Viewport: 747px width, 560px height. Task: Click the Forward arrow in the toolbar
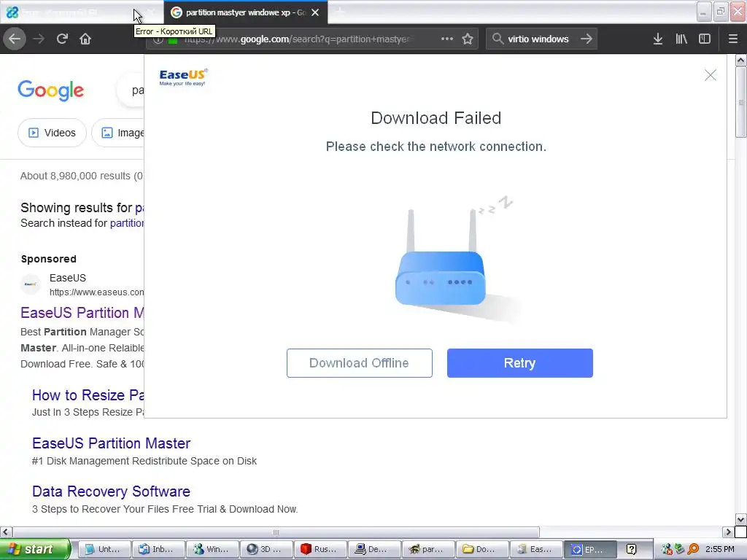(39, 39)
